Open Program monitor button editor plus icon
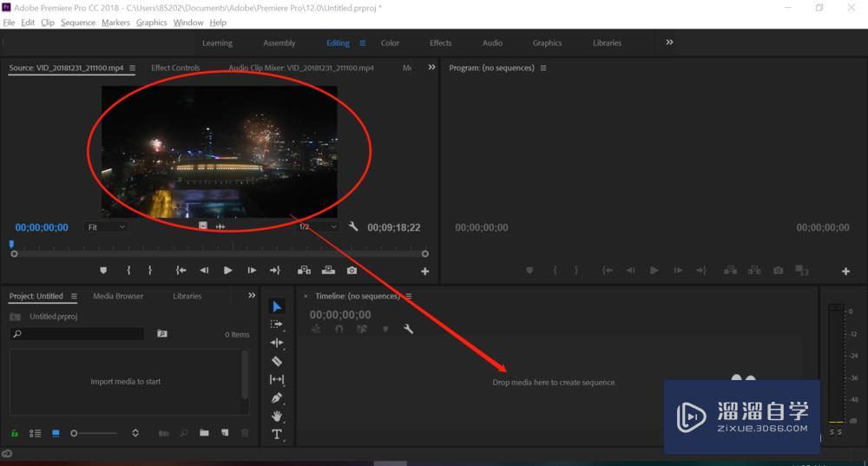The height and width of the screenshot is (466, 868). (x=845, y=272)
